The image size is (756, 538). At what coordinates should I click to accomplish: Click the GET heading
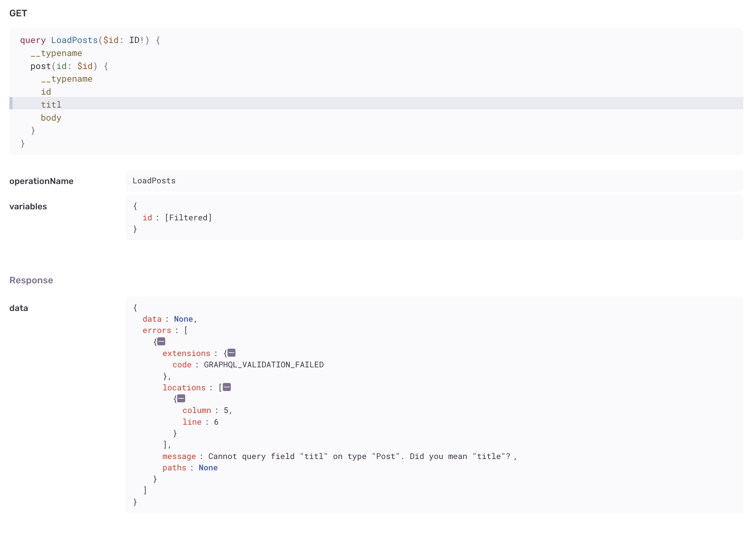point(18,13)
